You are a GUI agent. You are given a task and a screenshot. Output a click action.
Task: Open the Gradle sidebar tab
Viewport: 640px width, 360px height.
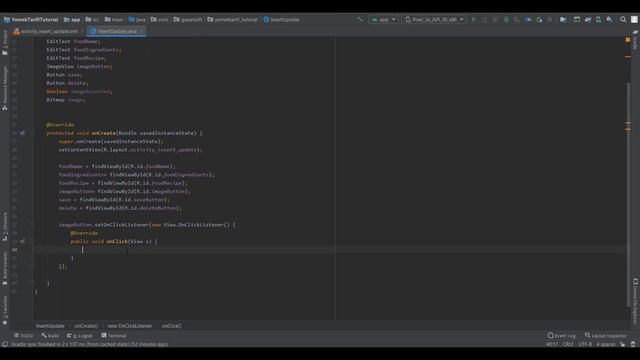tap(635, 40)
